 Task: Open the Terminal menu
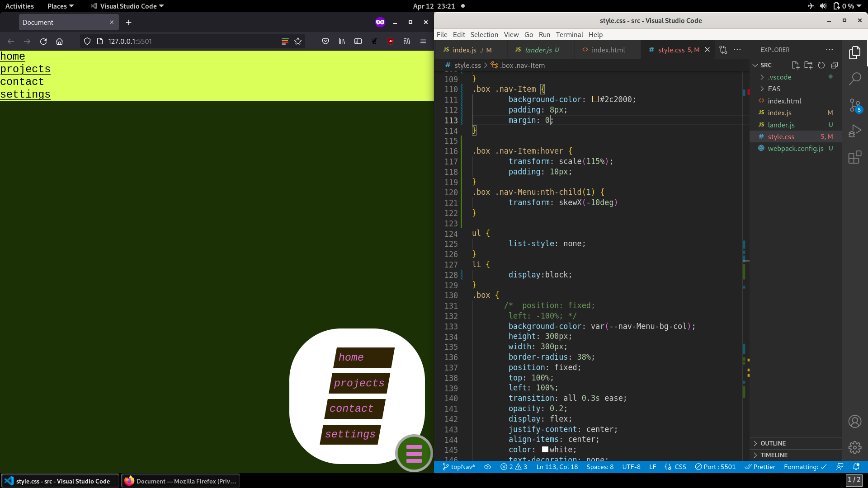click(569, 34)
